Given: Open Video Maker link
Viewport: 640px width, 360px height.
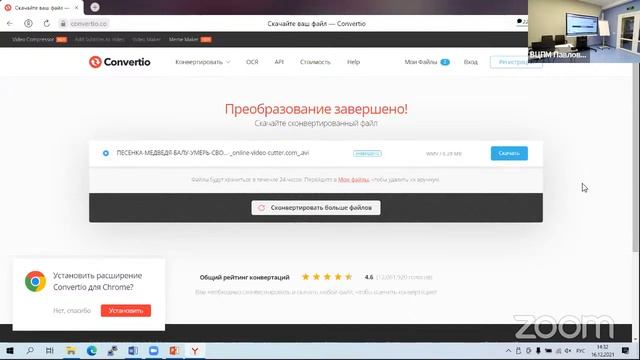Looking at the screenshot, I should tap(146, 39).
